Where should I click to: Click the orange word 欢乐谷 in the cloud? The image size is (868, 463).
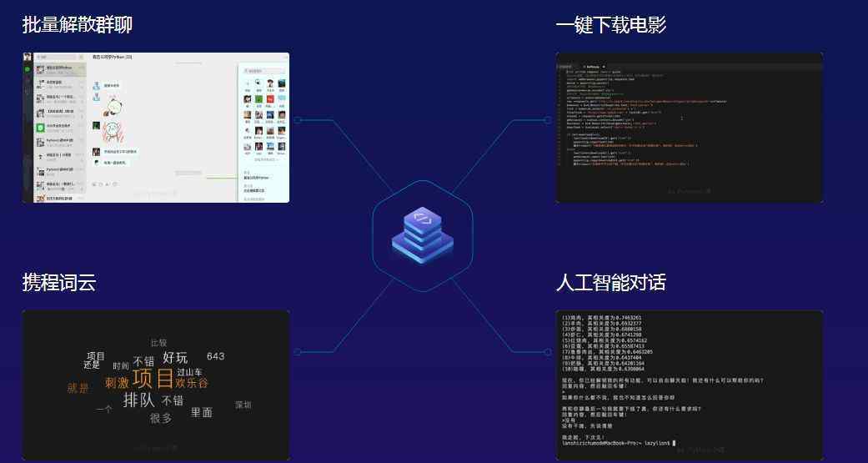point(192,383)
